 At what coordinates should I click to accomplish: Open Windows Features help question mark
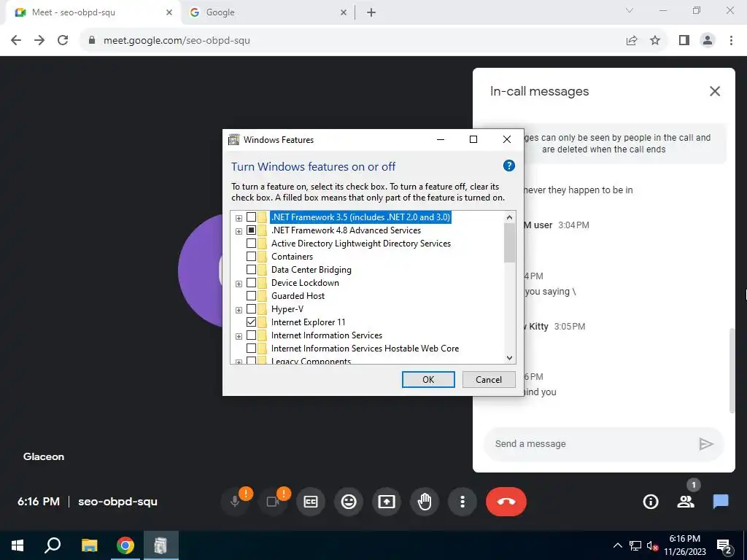coord(508,166)
